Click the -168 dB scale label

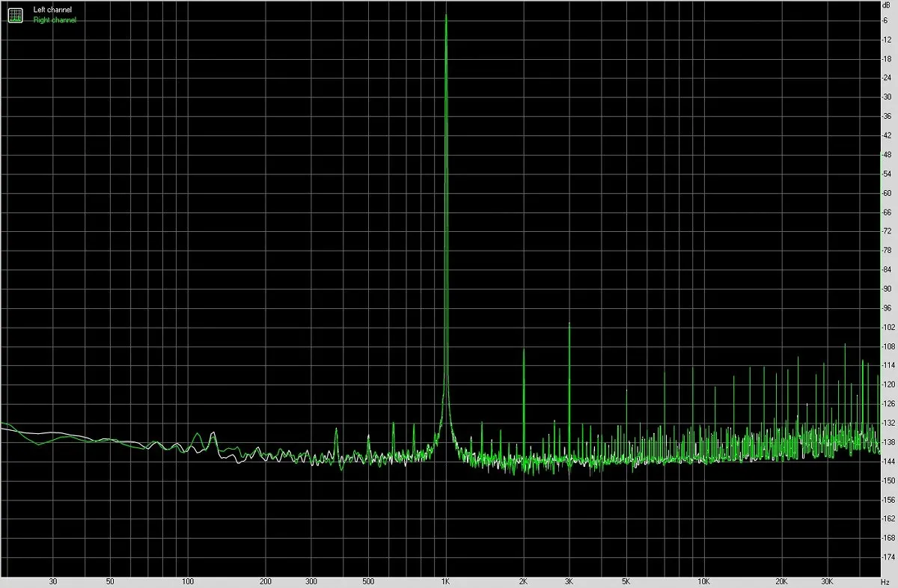click(888, 538)
